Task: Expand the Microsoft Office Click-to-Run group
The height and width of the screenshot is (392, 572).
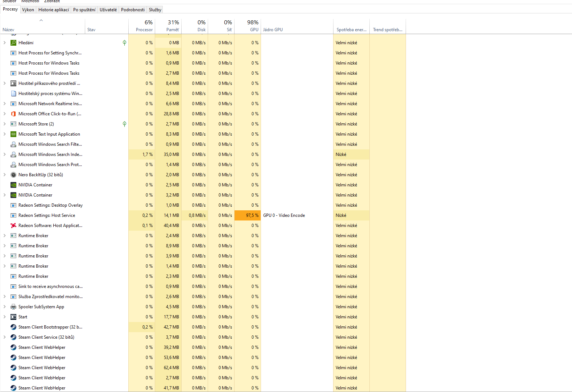Action: (4, 114)
